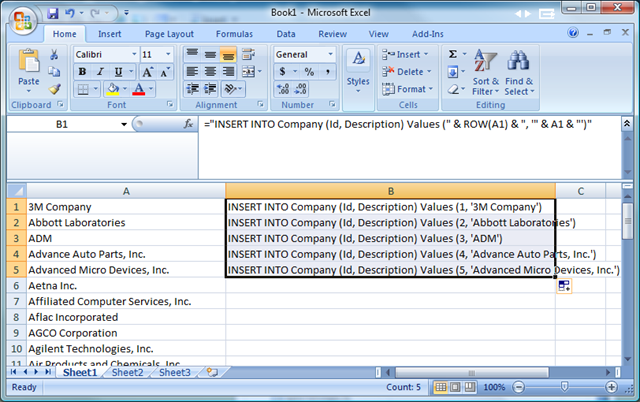The width and height of the screenshot is (640, 402).
Task: Increase the indent
Action: coord(210,89)
